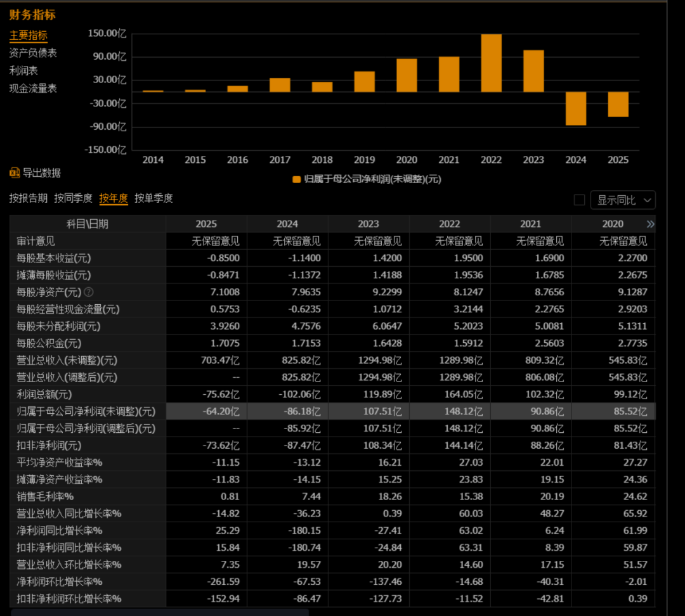Click chevron arrow in 显示同比 box
This screenshot has width=685, height=616.
(x=648, y=200)
